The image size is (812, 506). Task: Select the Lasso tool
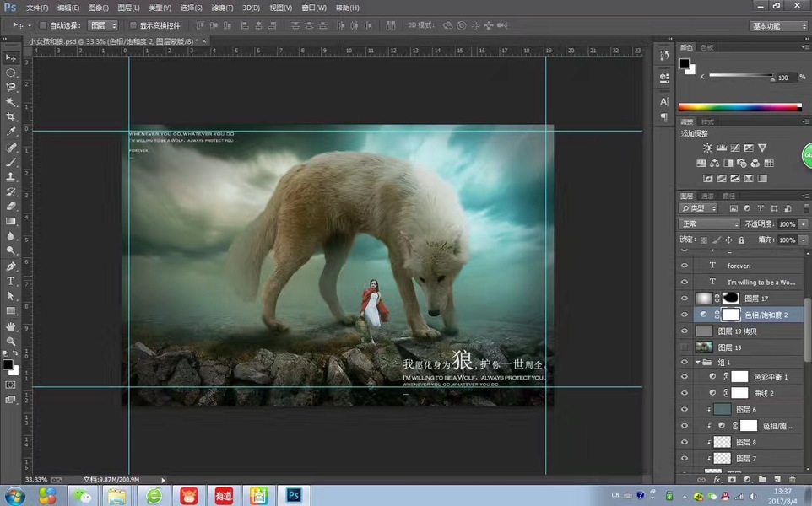[x=11, y=87]
